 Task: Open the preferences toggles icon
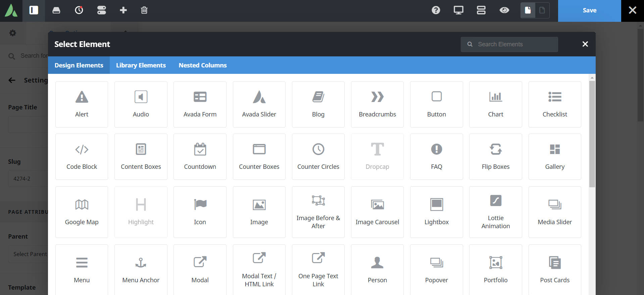pyautogui.click(x=101, y=10)
